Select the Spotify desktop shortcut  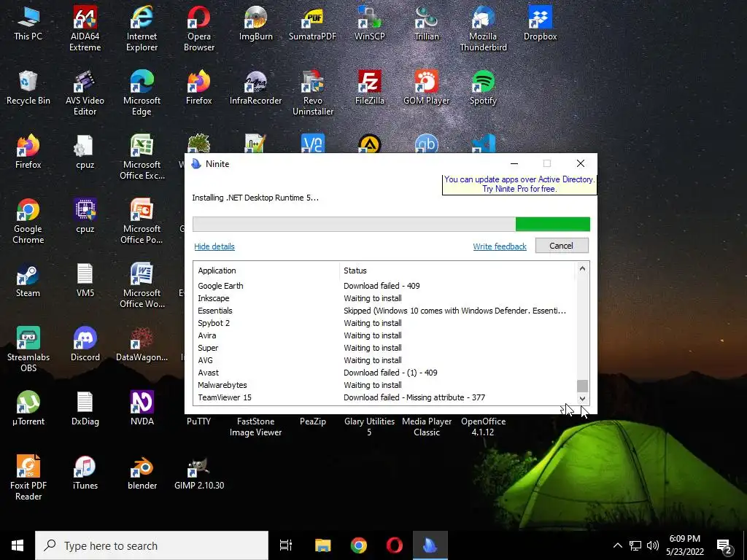[x=483, y=88]
